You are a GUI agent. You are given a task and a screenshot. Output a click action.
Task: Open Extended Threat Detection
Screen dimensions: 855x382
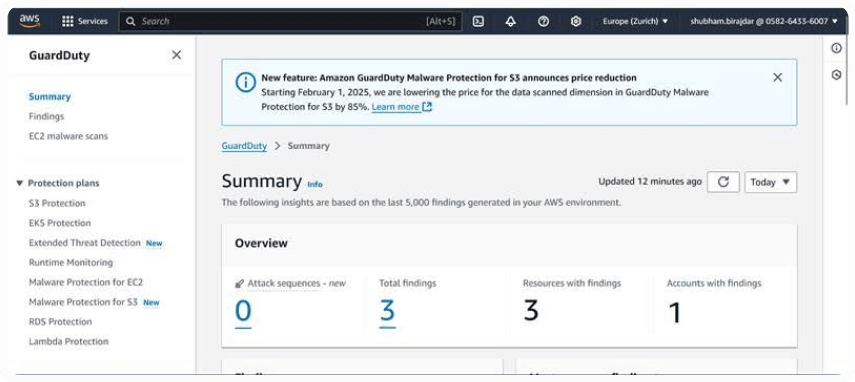pos(85,242)
